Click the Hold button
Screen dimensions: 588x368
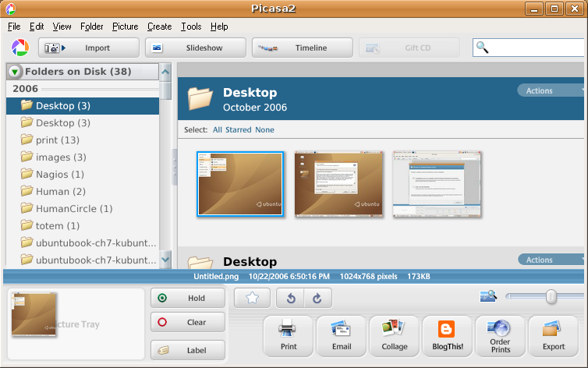click(x=188, y=298)
